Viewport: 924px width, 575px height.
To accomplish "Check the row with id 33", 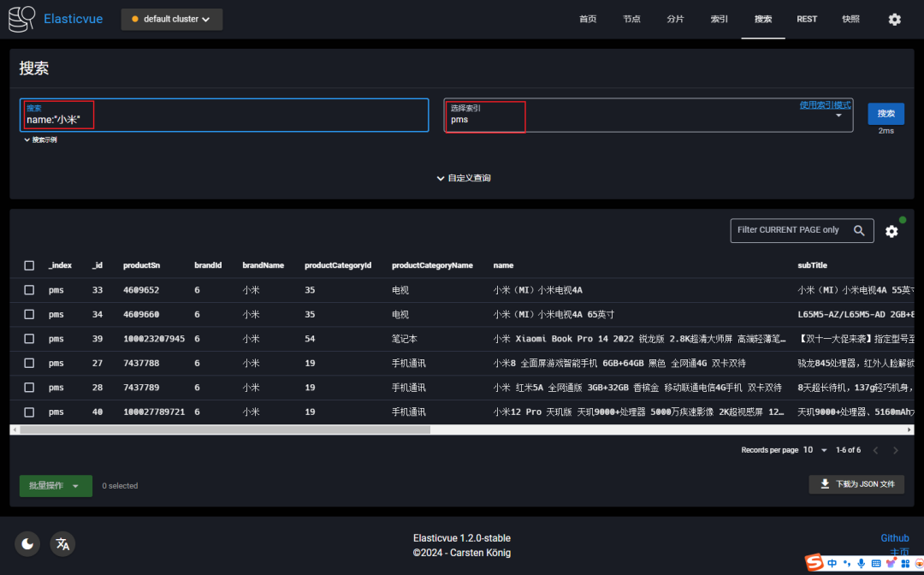I will (29, 290).
